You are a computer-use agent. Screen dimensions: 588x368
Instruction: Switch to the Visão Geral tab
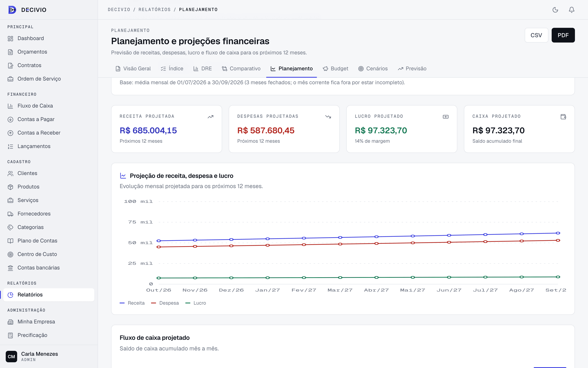[133, 69]
